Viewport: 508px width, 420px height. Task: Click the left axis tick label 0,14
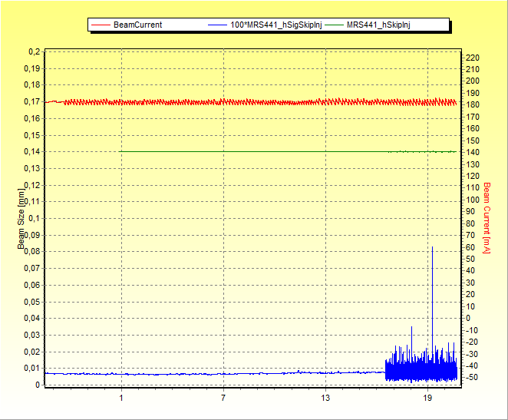(x=32, y=152)
